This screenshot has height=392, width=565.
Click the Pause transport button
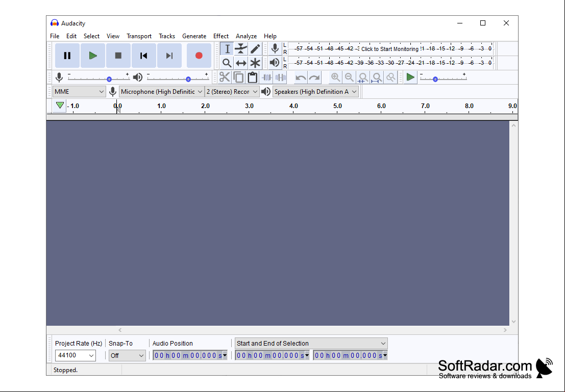pos(67,56)
